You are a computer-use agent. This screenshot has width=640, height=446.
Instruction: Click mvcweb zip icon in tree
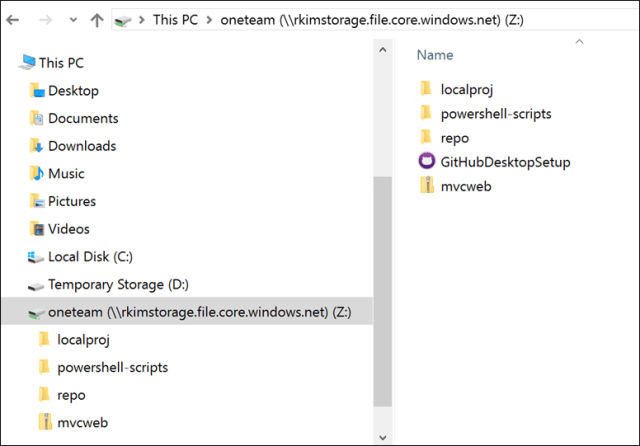(45, 422)
